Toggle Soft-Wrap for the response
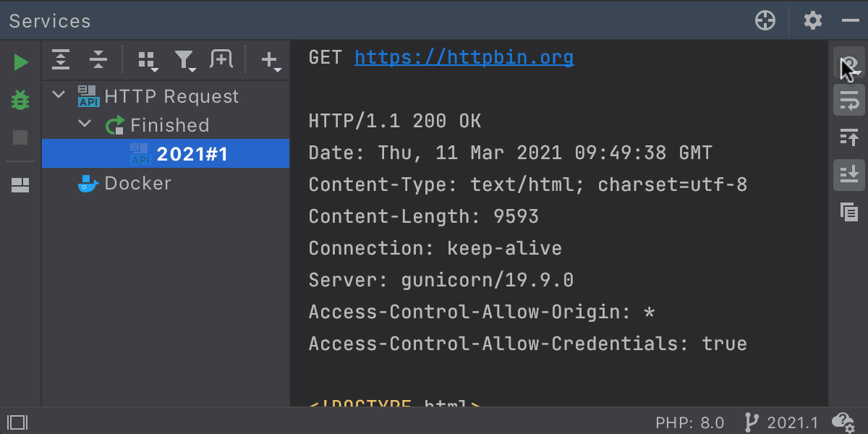 849,100
